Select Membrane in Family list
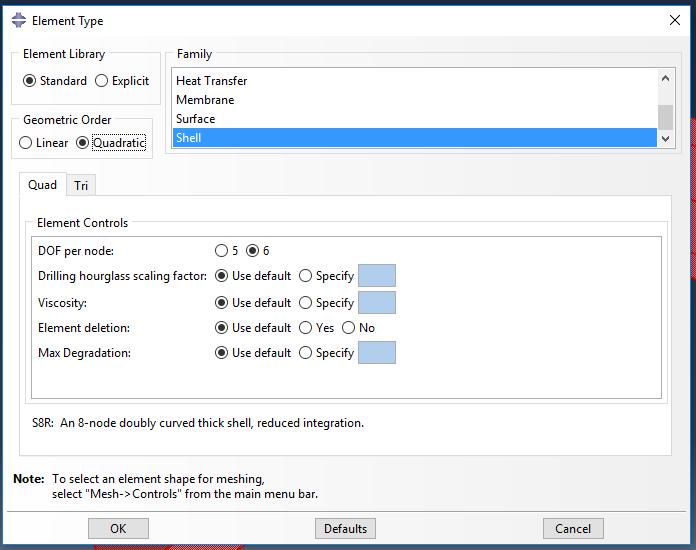 click(x=415, y=100)
